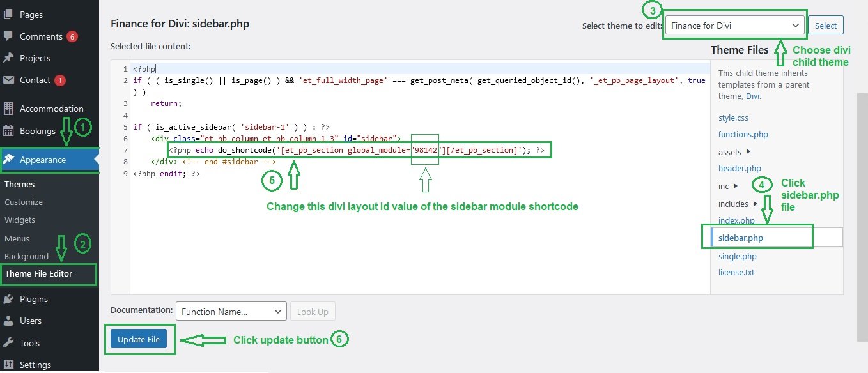
Task: Go to Background submenu item
Action: [26, 256]
